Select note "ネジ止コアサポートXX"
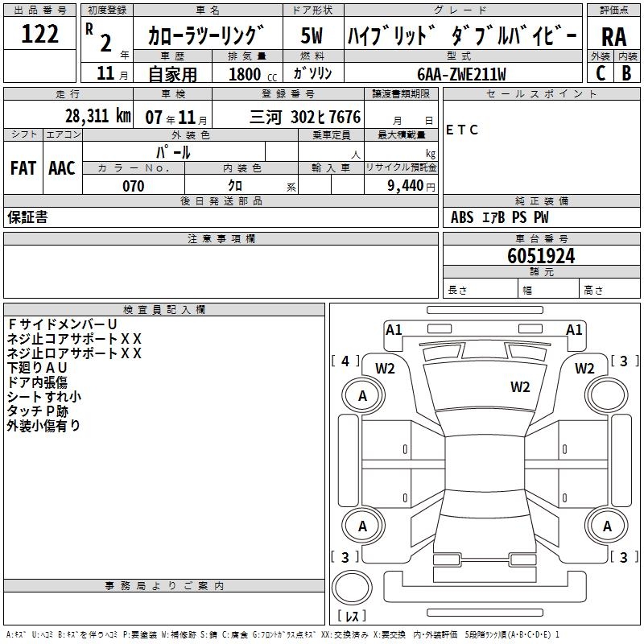Screen dimensions: 644x644 (74, 339)
